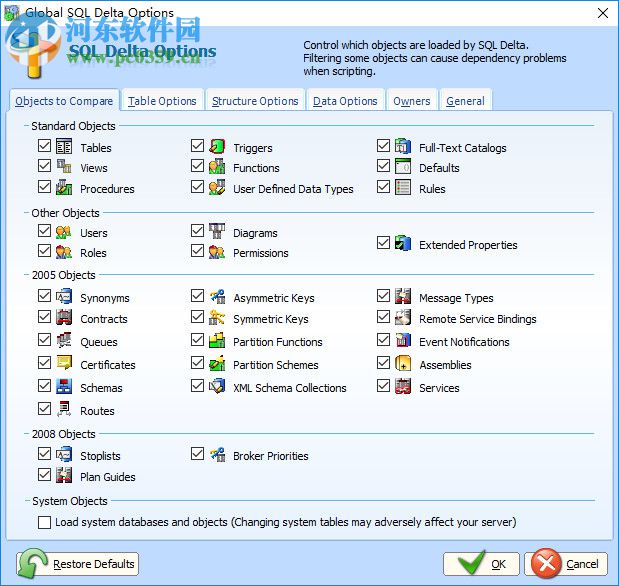Click the Partition Functions icon

(217, 340)
